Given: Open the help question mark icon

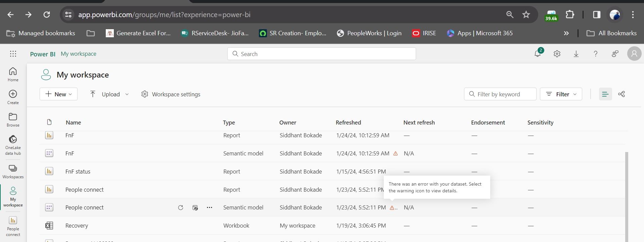Looking at the screenshot, I should pyautogui.click(x=595, y=54).
